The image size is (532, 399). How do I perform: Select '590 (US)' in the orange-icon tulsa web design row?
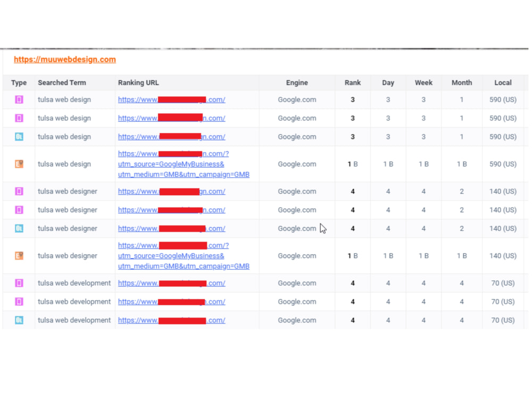(503, 164)
